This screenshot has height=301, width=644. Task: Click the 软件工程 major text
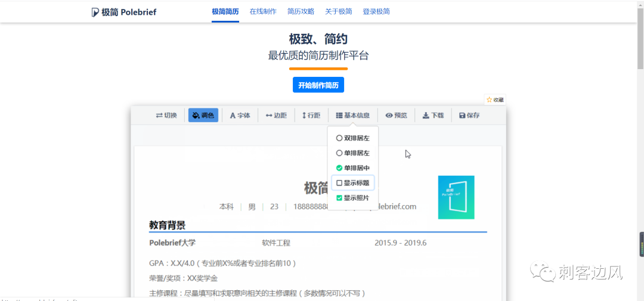coord(276,243)
